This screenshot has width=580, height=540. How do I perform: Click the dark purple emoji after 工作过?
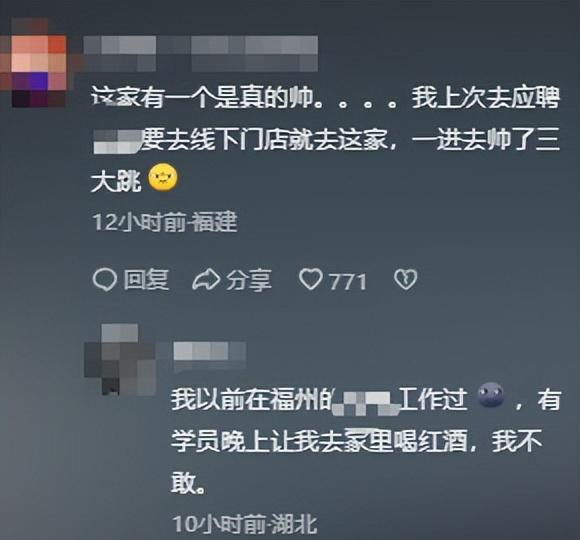point(490,395)
